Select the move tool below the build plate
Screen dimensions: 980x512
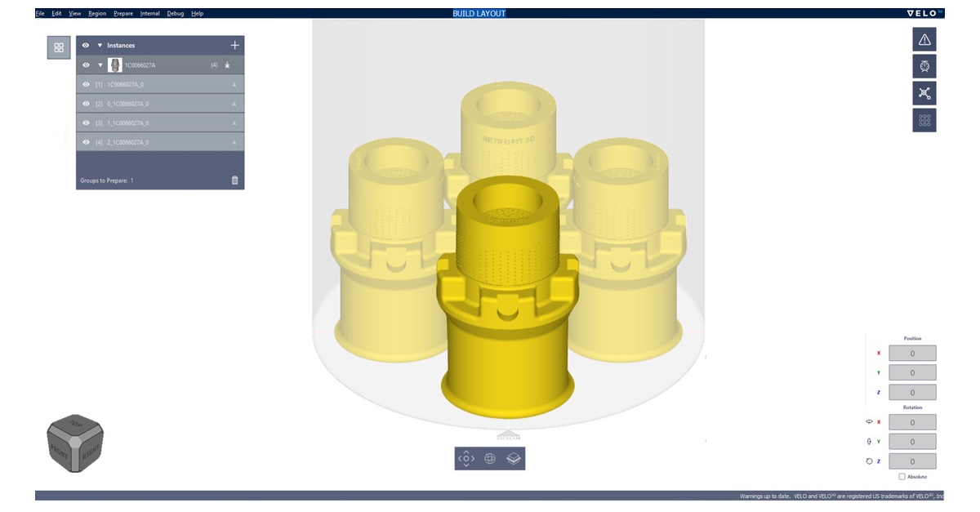[x=465, y=459]
